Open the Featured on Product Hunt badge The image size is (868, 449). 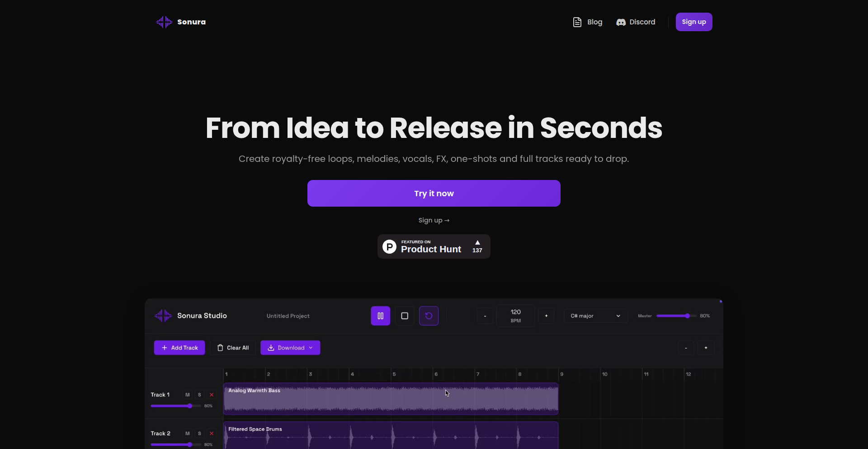point(434,246)
